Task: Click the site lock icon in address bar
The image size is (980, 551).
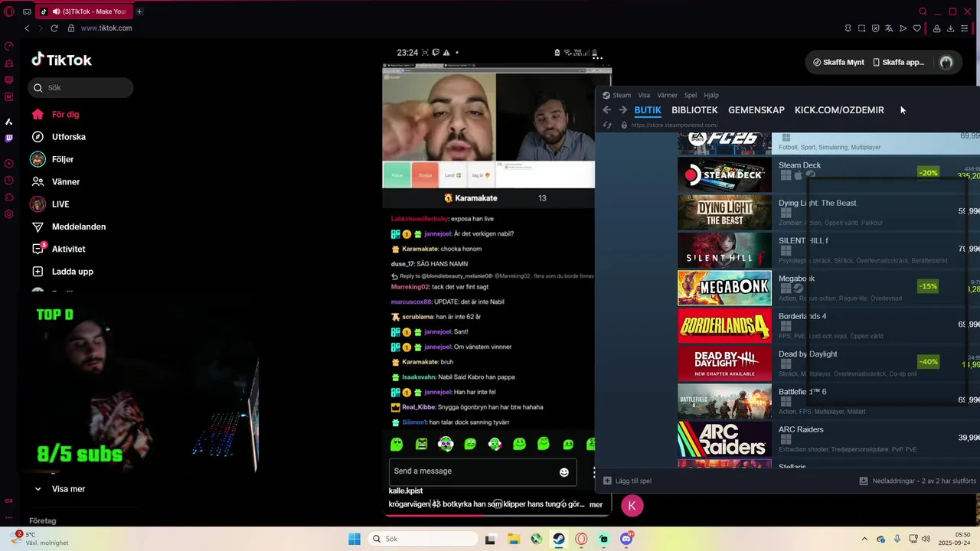Action: tap(71, 28)
